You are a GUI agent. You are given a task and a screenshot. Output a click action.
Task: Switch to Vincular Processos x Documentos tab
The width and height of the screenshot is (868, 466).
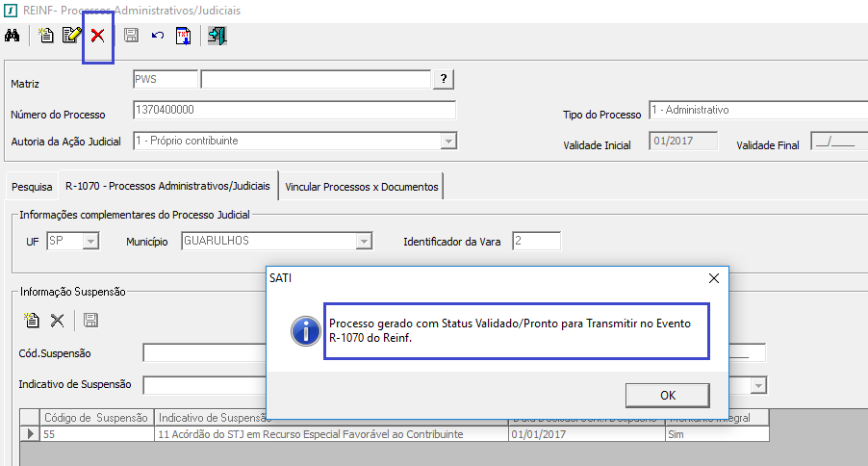(x=362, y=187)
